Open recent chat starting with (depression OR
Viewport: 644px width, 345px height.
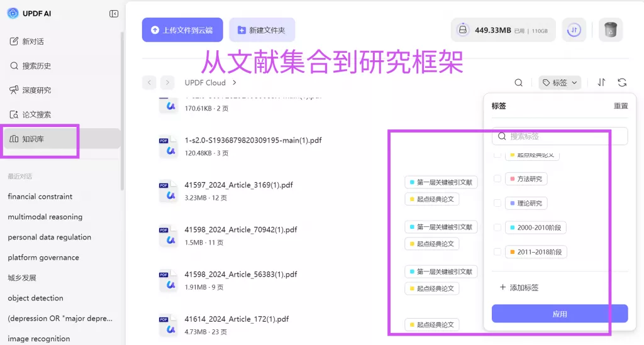(x=60, y=319)
